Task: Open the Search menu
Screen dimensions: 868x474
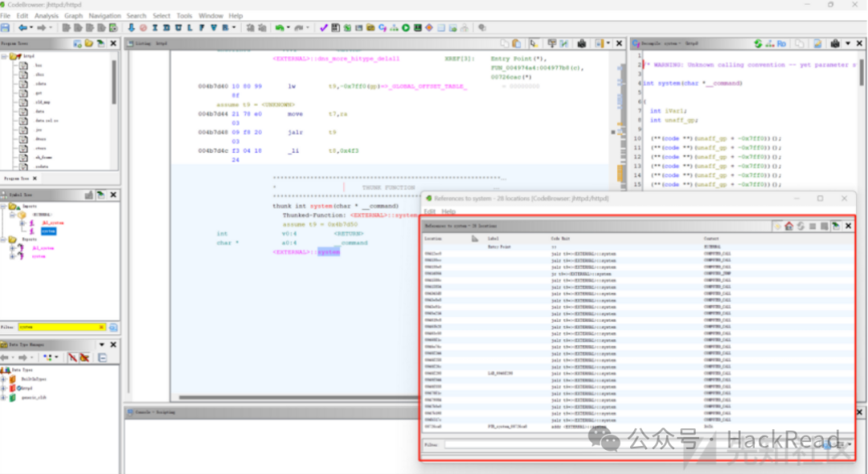Action: [x=136, y=15]
